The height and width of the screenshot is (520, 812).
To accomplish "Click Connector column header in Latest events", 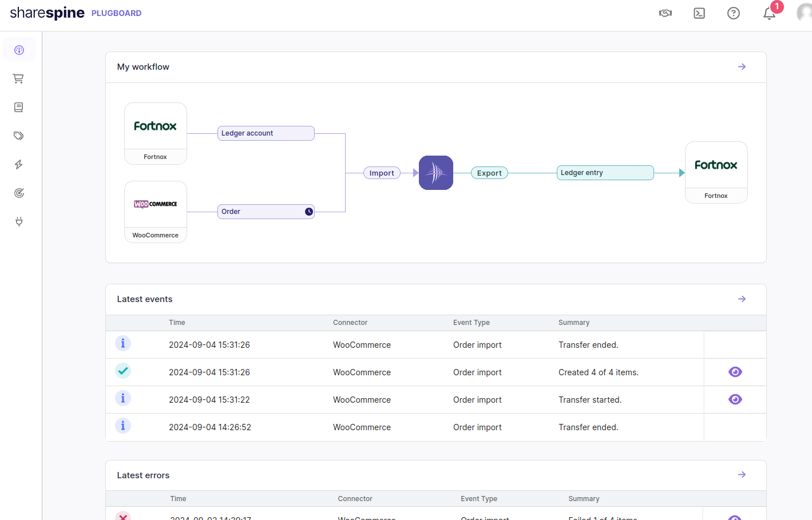I will 350,323.
